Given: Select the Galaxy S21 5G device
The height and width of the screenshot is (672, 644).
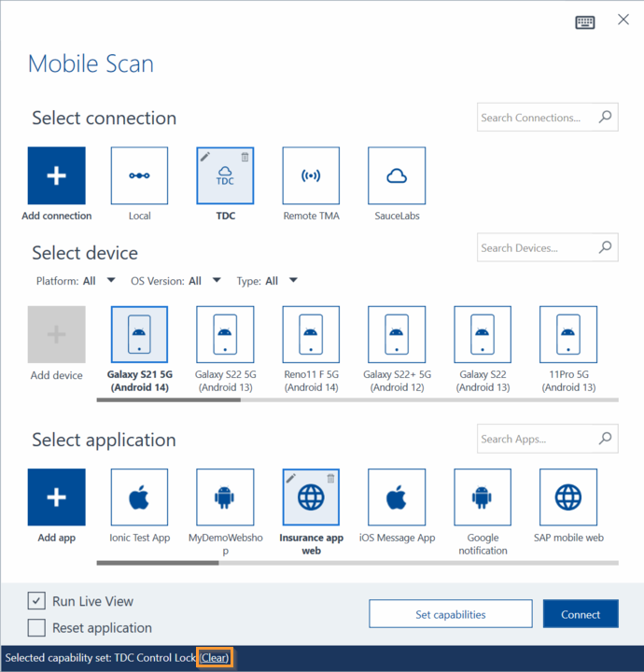Looking at the screenshot, I should point(139,334).
